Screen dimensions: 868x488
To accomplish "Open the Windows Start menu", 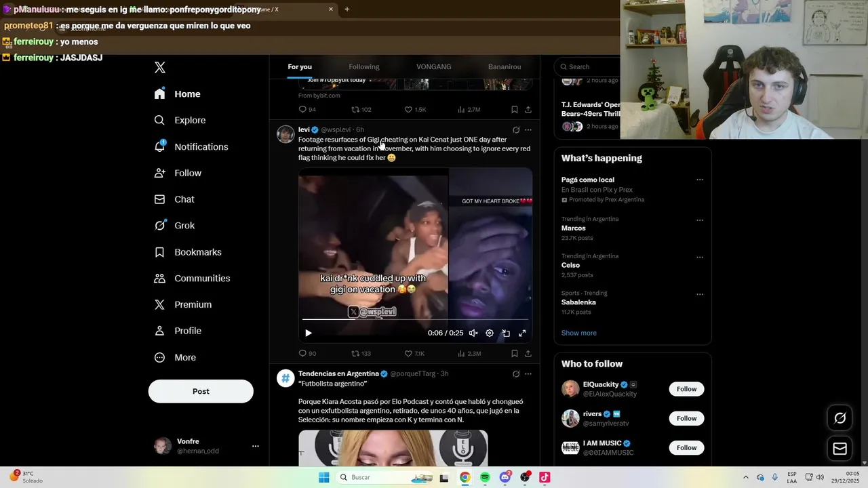I will [324, 477].
